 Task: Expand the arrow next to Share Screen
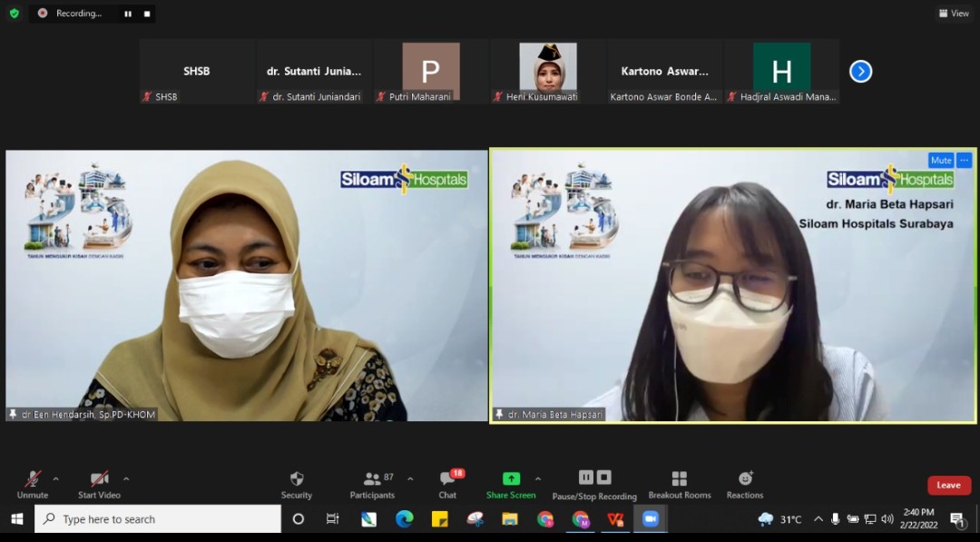[x=538, y=478]
